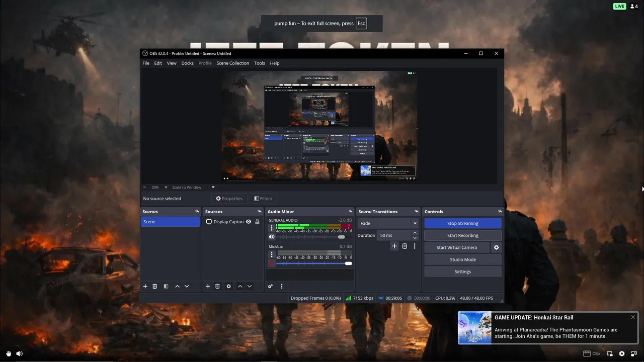Click the Duration 50 ms field

394,235
